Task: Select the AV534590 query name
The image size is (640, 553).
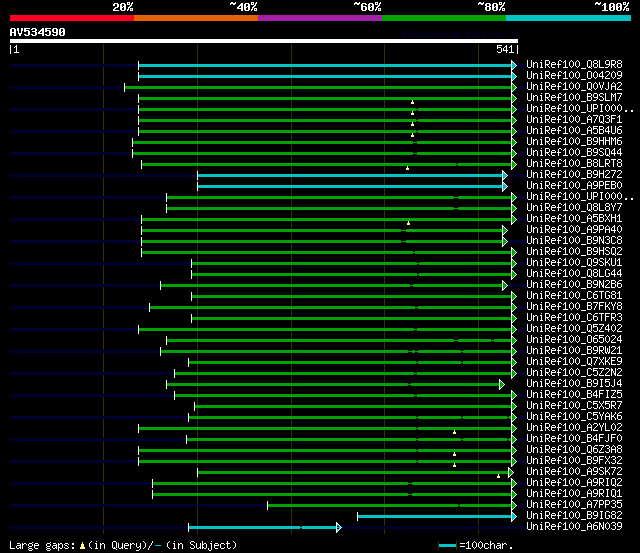Action: [x=38, y=32]
